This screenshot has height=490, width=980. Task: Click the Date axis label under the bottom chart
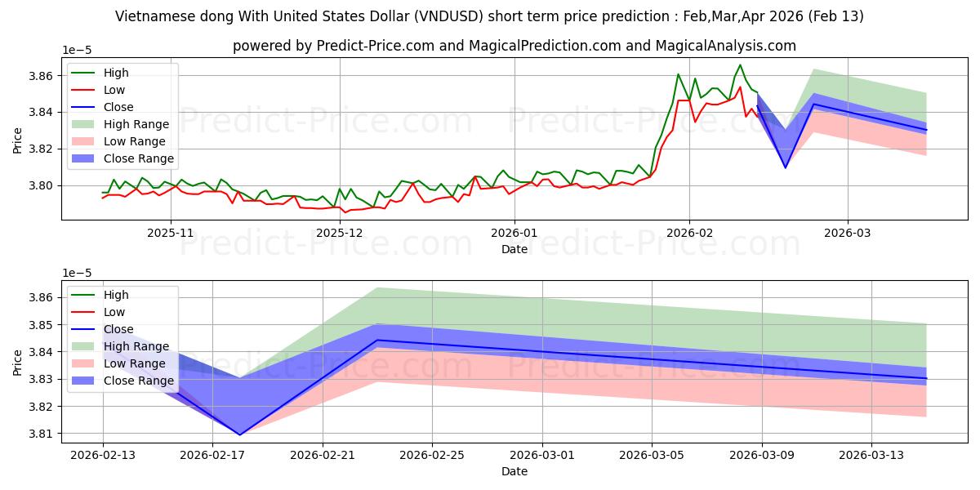(514, 471)
